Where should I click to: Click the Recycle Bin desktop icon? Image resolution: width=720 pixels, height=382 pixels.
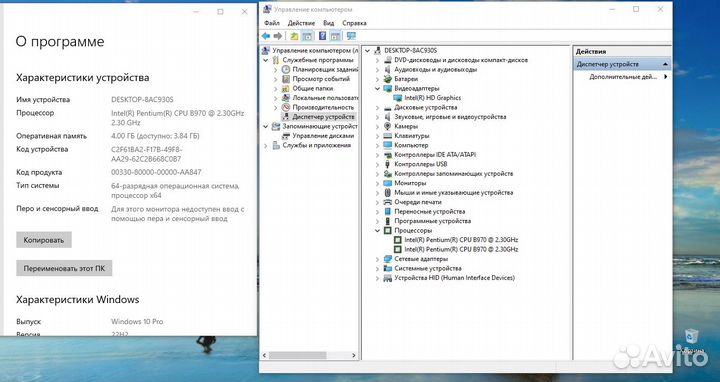point(691,337)
